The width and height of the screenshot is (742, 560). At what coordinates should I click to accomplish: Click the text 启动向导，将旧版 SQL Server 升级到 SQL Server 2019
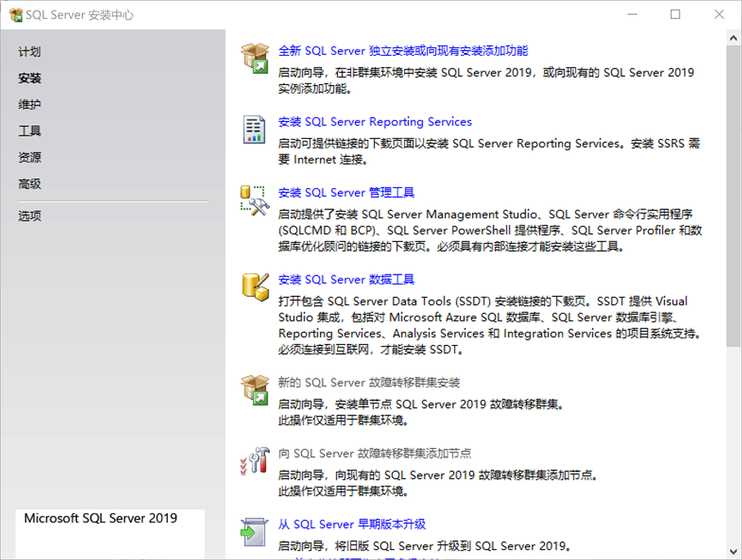click(424, 546)
